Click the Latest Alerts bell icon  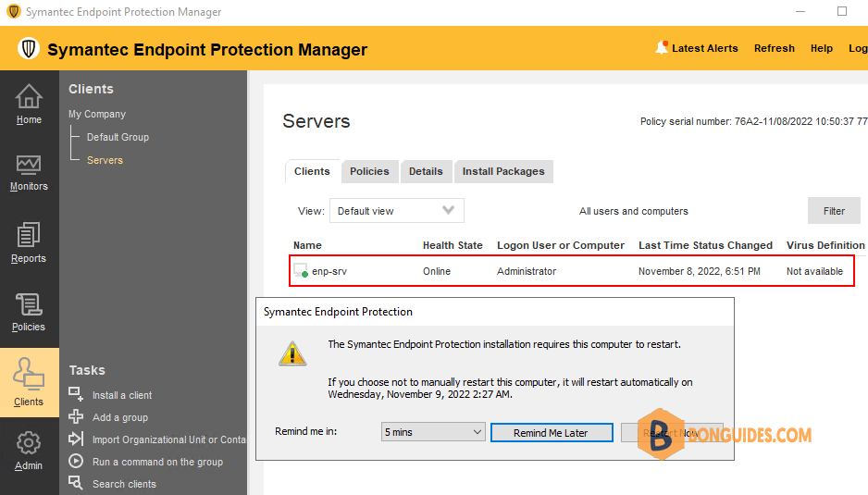tap(662, 47)
